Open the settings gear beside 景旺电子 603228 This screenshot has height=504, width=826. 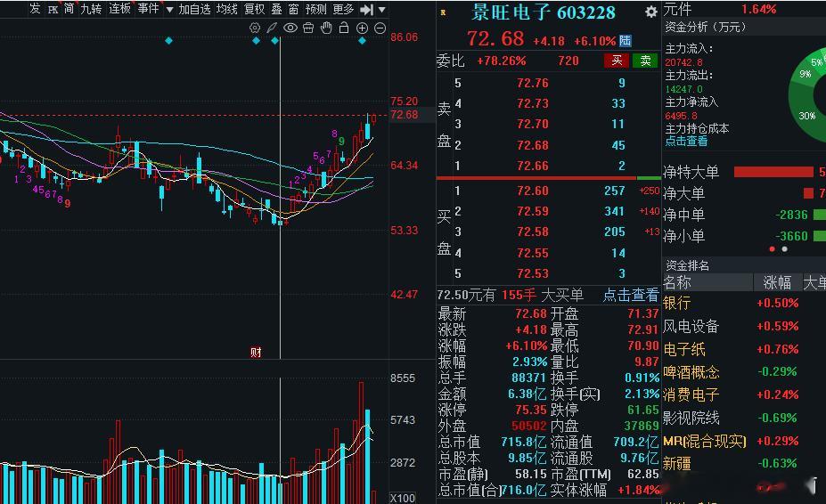[x=651, y=12]
